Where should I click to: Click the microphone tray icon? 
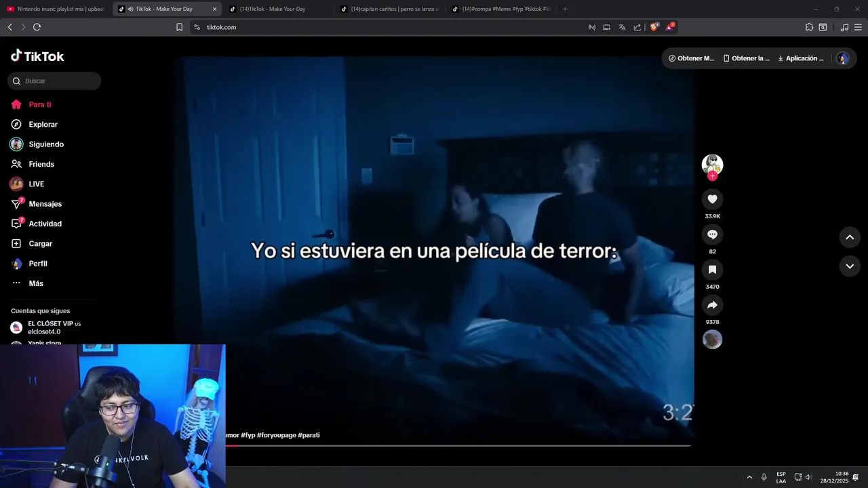tap(764, 477)
